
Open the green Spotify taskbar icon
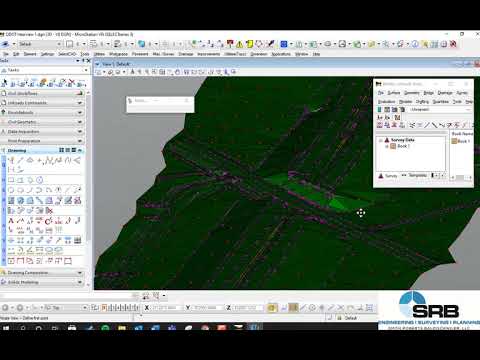(105, 328)
